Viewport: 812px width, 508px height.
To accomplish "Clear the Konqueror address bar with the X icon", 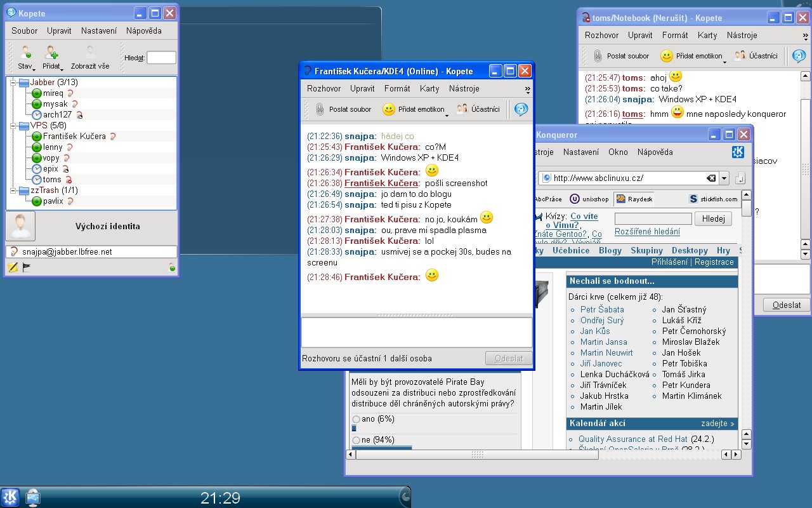I will 711,178.
